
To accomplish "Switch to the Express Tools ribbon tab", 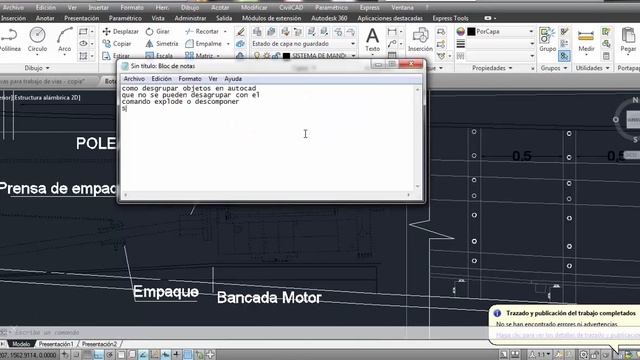I will point(450,18).
